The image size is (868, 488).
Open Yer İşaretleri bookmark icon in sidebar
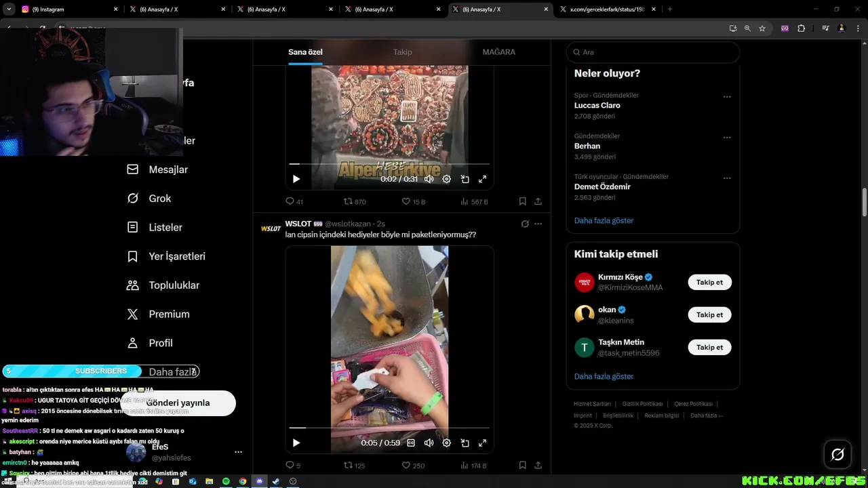coord(133,256)
